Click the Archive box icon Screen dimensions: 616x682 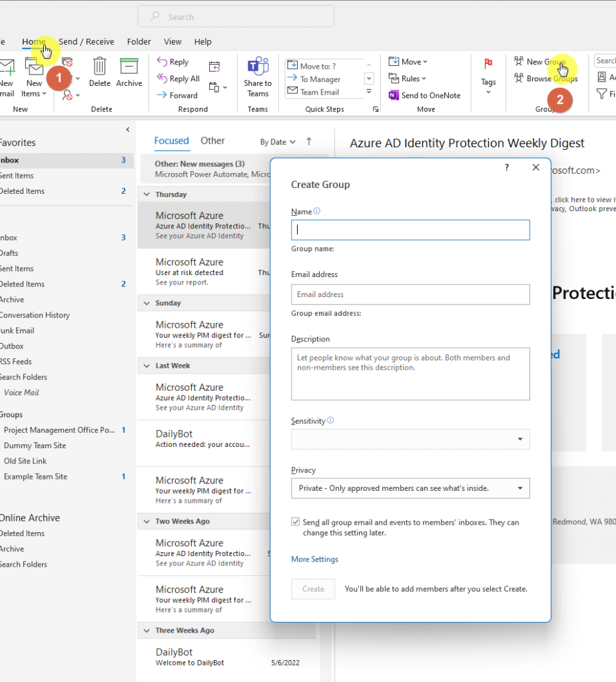[x=129, y=66]
